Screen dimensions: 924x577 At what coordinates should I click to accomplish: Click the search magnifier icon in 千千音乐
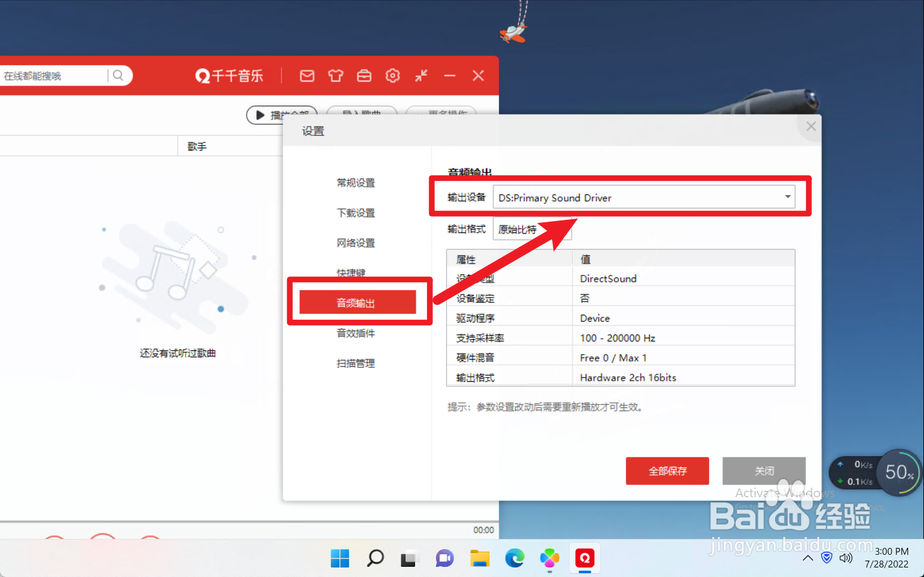[x=118, y=75]
